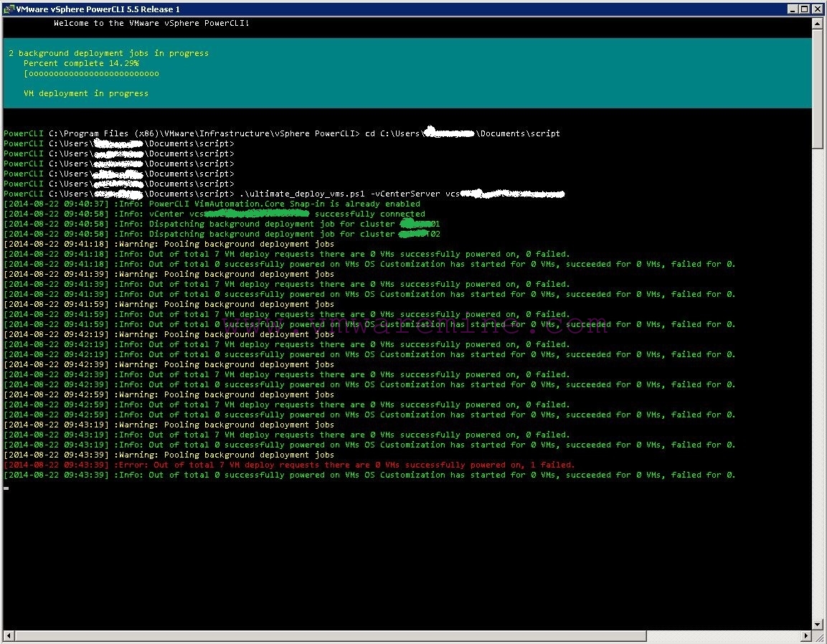Click the horizontal scrollbar thumb
The height and width of the screenshot is (644, 827).
(330, 635)
